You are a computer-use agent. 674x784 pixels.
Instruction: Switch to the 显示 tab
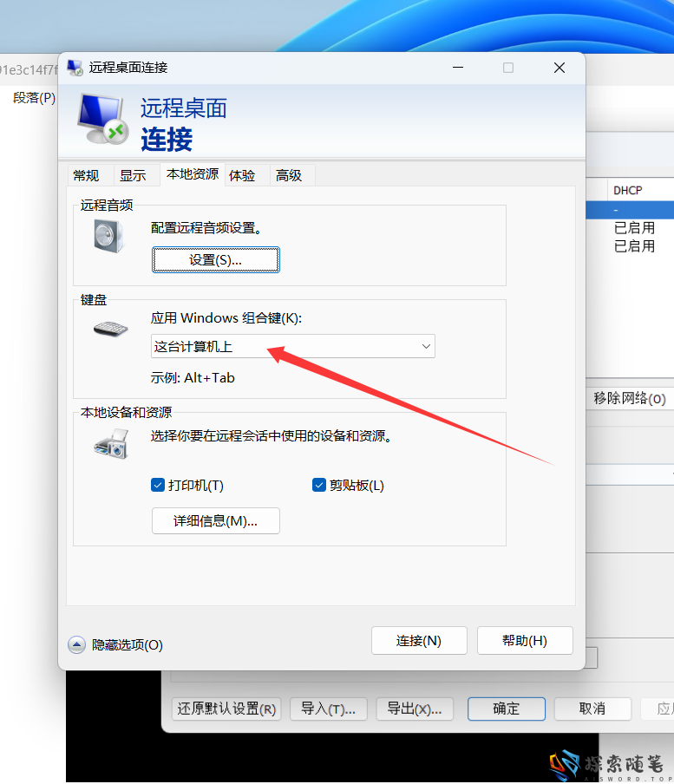pos(133,175)
